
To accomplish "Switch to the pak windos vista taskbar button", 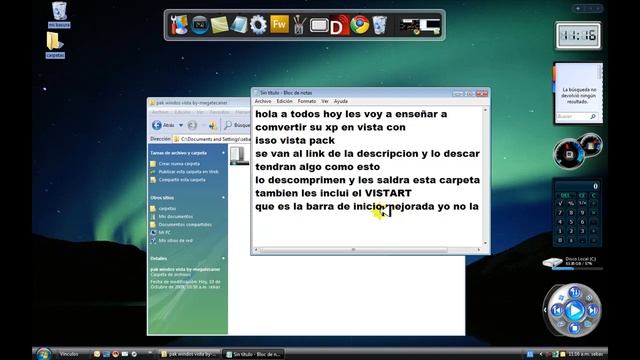I will point(189,354).
